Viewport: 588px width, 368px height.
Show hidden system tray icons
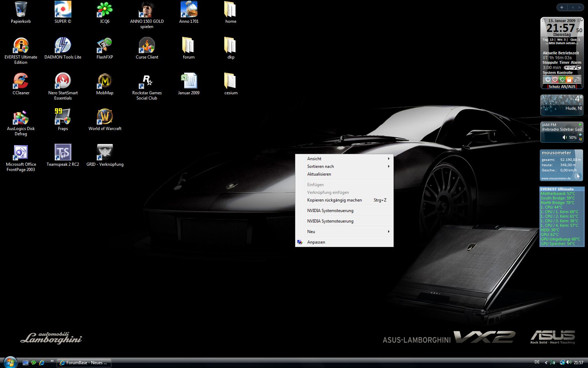pyautogui.click(x=546, y=363)
